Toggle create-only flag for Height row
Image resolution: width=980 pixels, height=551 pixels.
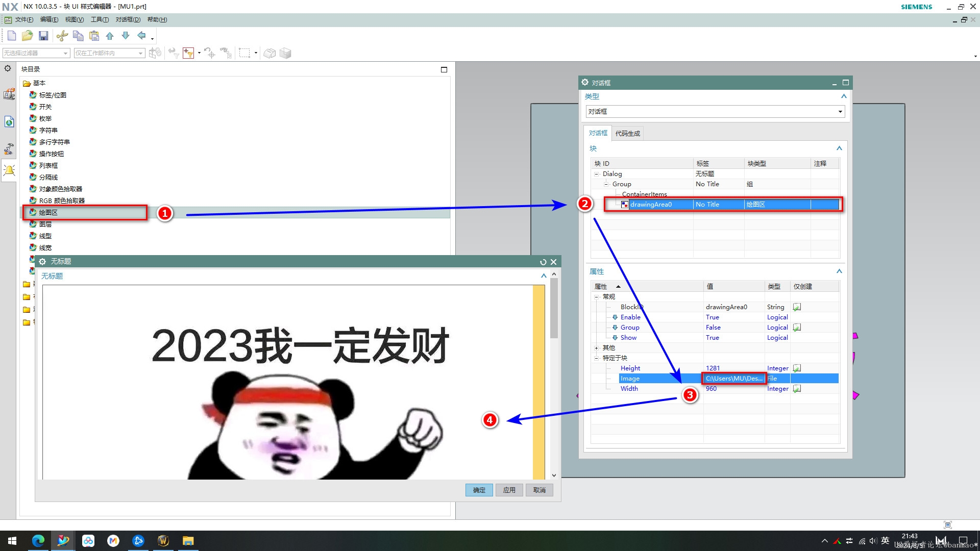point(797,368)
